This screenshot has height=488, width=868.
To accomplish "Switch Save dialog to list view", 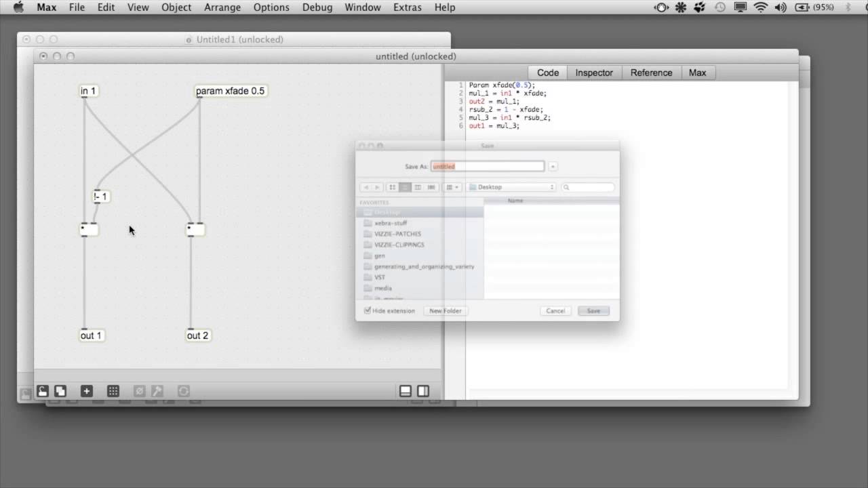I will [x=405, y=187].
